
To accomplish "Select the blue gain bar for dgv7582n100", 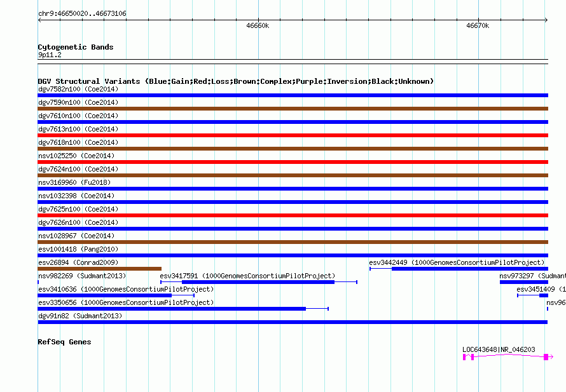I will coord(293,95).
